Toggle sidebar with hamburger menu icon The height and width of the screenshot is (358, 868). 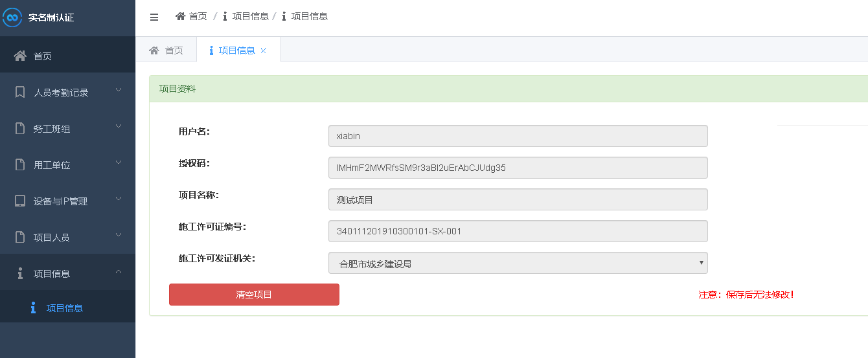click(x=154, y=17)
